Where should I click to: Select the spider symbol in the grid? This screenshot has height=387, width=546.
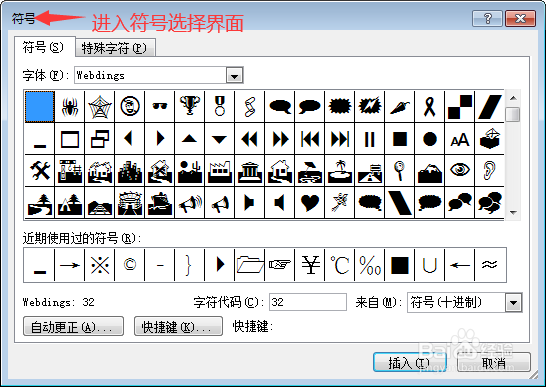click(x=70, y=107)
